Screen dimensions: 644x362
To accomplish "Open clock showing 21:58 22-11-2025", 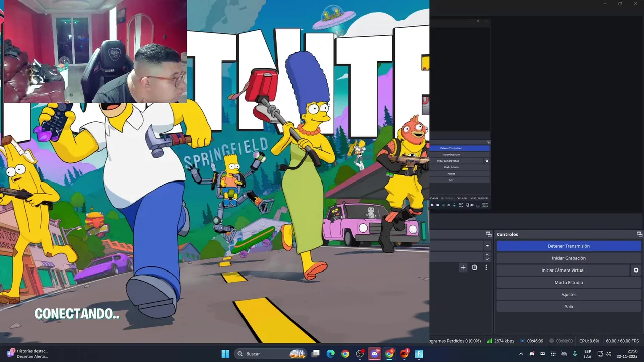I will tap(628, 354).
